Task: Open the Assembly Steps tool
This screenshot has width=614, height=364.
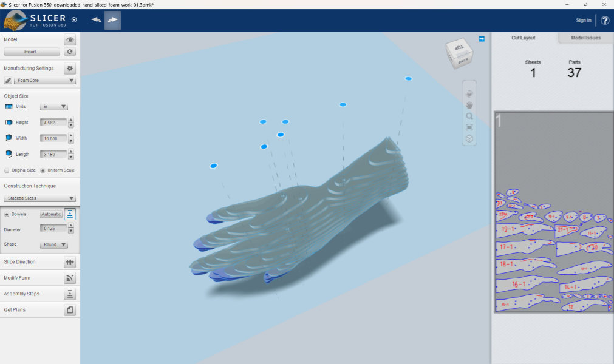Action: pyautogui.click(x=70, y=294)
